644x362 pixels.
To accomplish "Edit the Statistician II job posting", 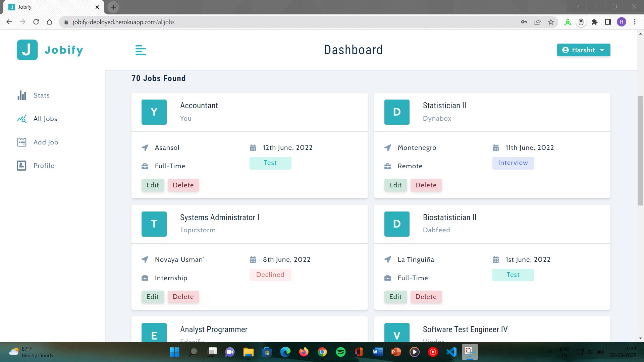I will point(395,185).
